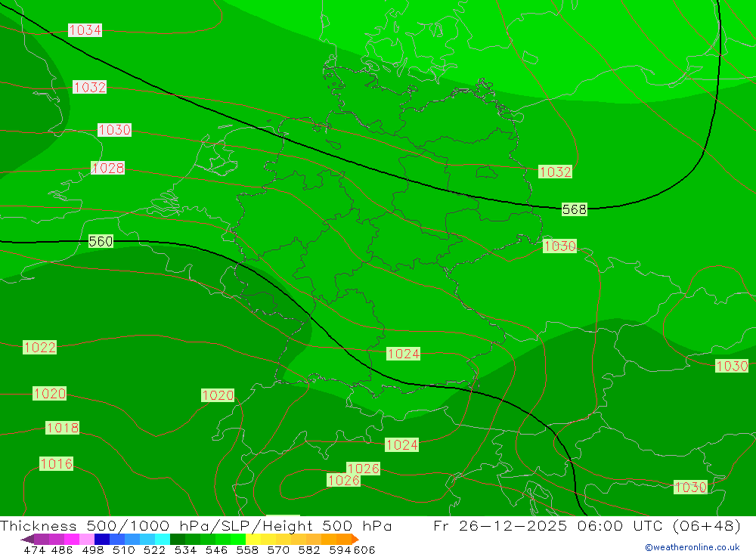
Task: Click the 606 legend value
Action: click(364, 549)
